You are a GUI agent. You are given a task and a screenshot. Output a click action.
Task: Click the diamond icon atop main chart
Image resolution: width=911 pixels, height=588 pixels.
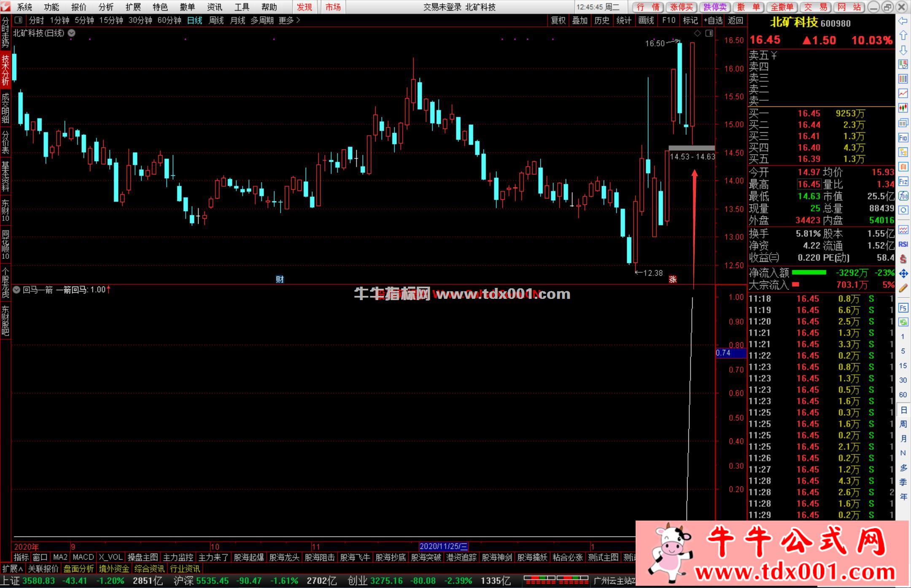[697, 33]
